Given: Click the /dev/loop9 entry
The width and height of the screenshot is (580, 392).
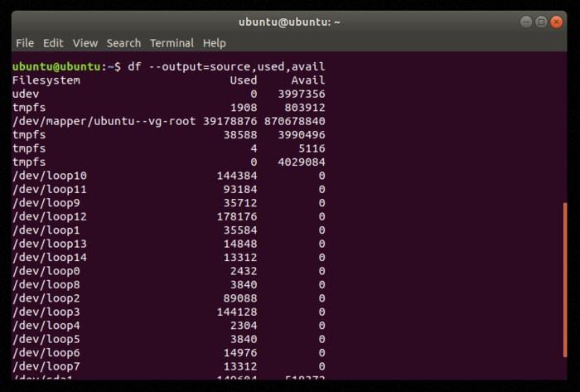Looking at the screenshot, I should pyautogui.click(x=46, y=203).
